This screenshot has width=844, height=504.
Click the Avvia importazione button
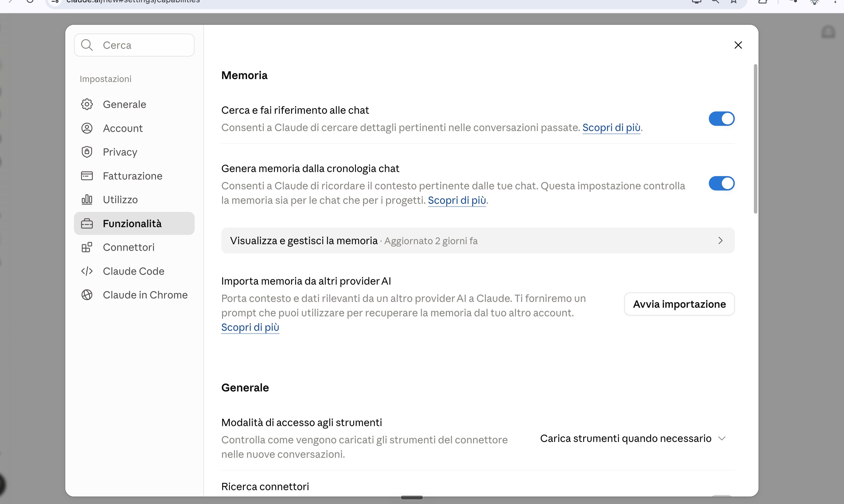click(679, 304)
